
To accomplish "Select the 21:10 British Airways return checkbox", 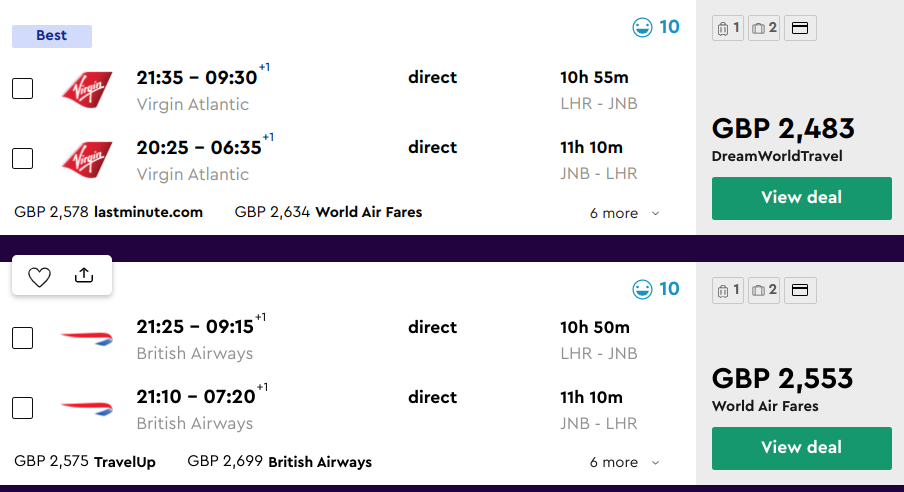I will [22, 408].
